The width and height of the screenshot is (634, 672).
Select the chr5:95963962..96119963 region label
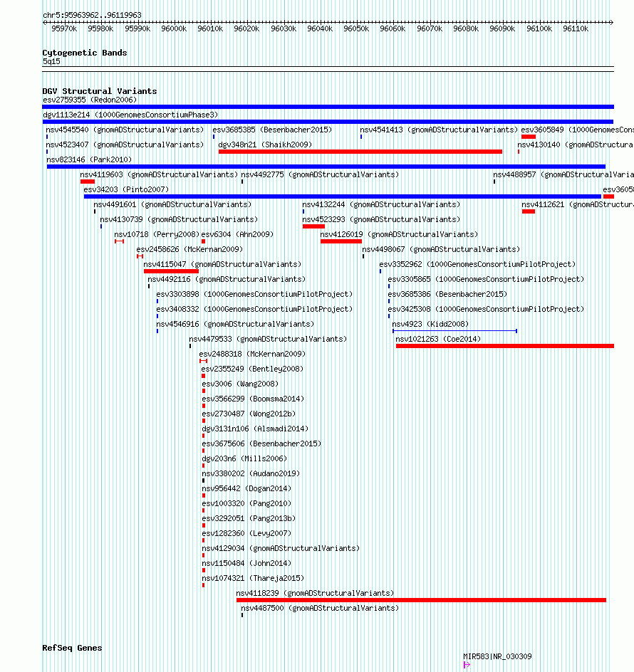click(x=92, y=15)
